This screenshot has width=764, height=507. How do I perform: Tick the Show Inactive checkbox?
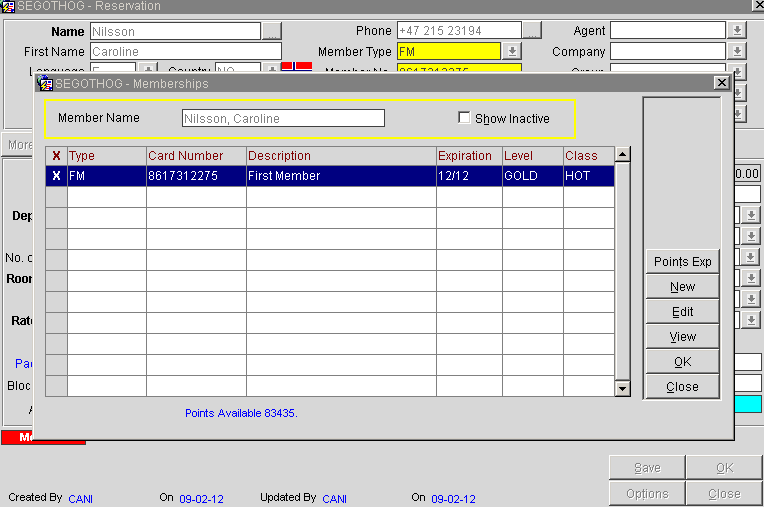pyautogui.click(x=464, y=118)
